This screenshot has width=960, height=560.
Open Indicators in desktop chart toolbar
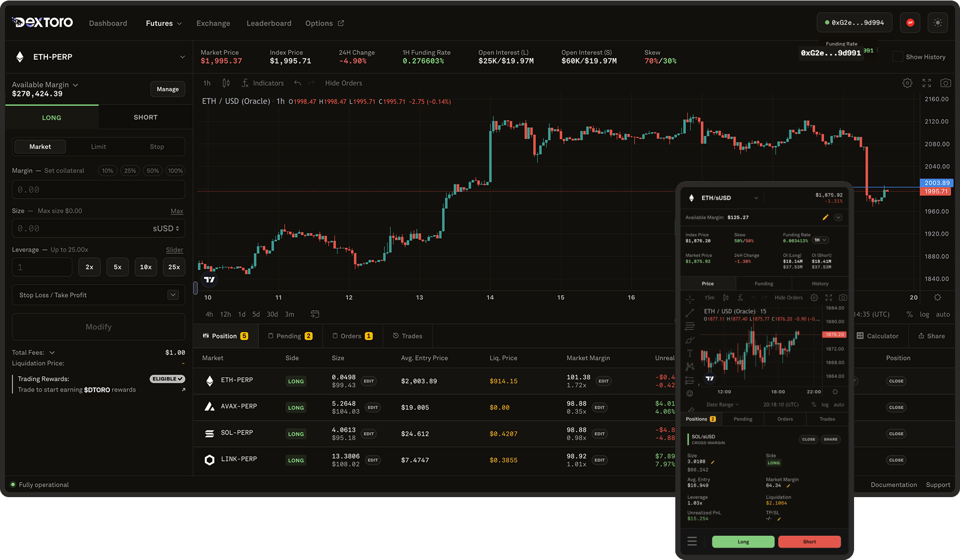(262, 83)
